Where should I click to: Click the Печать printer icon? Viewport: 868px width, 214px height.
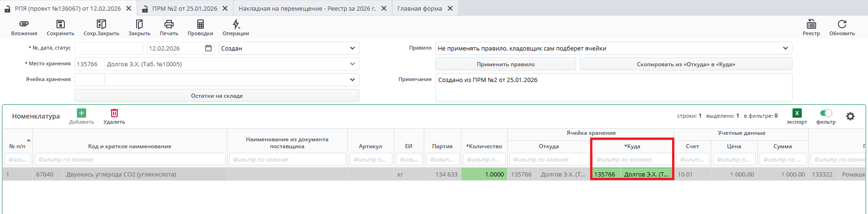coord(169,25)
